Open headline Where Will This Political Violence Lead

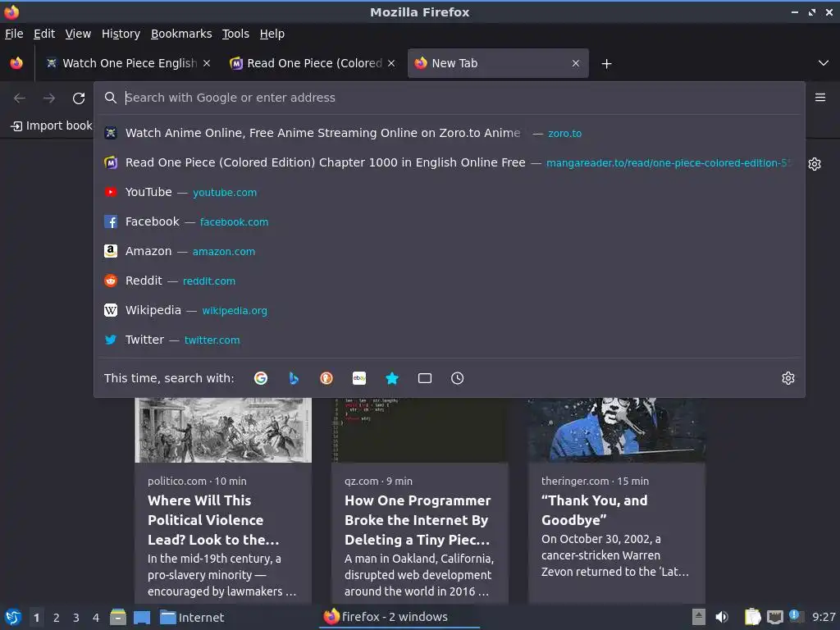coord(213,520)
